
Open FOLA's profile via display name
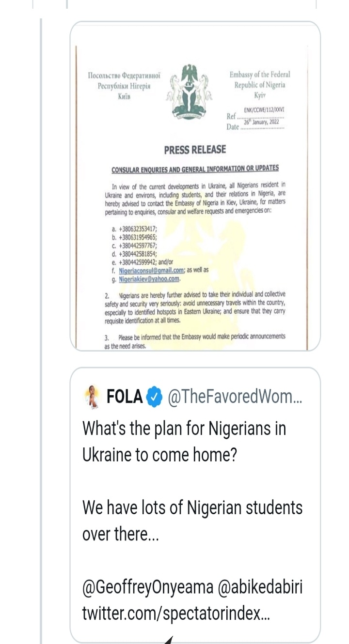point(125,398)
